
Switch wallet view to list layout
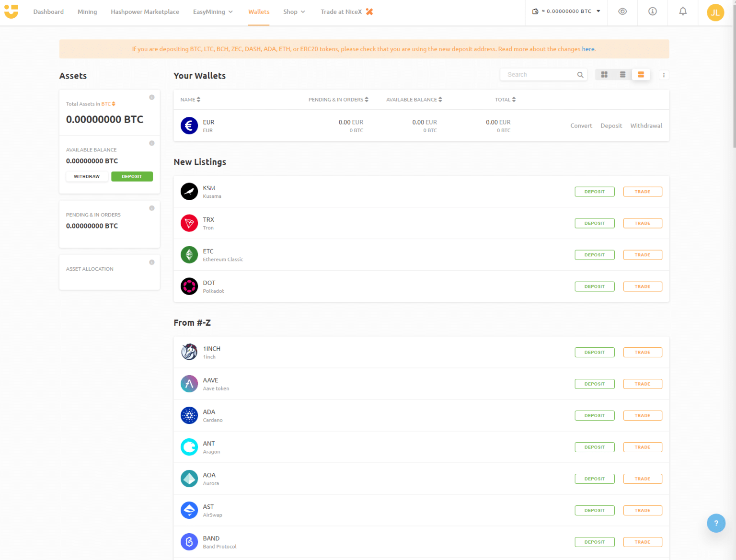coord(622,75)
